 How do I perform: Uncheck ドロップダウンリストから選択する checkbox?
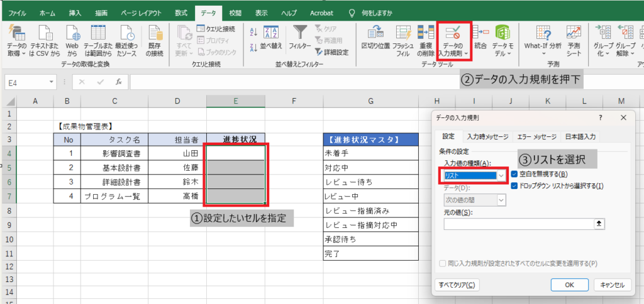tap(515, 186)
